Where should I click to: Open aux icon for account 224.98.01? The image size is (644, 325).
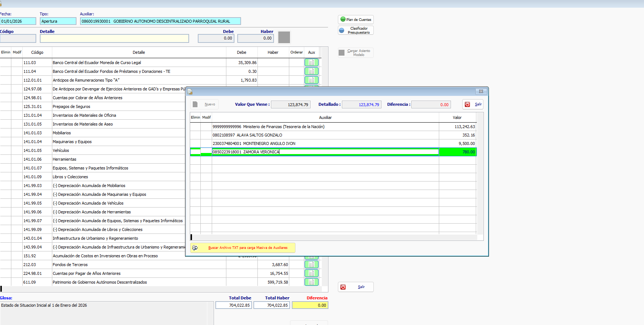[x=311, y=273]
